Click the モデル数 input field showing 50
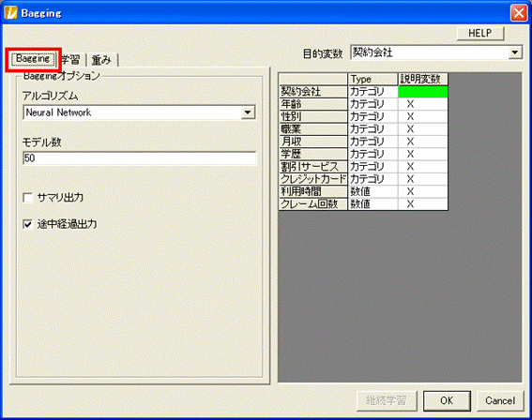The height and width of the screenshot is (420, 532). tap(139, 157)
